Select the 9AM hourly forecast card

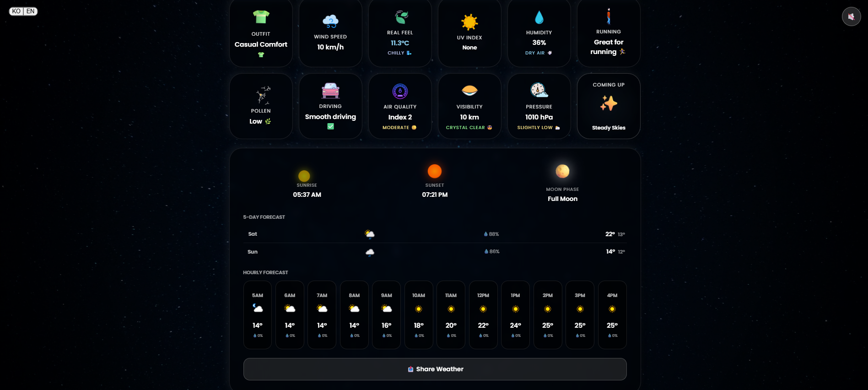tap(387, 315)
